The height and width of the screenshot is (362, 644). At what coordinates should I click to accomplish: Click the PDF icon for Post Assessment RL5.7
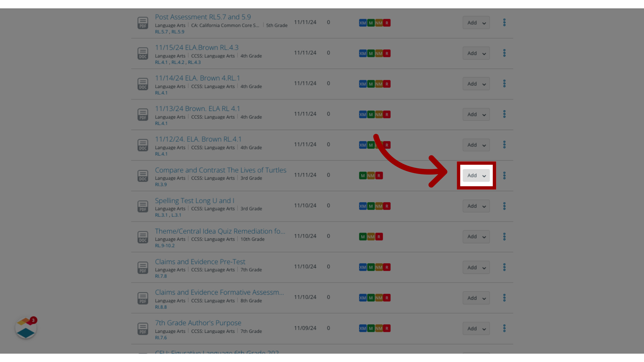pyautogui.click(x=143, y=22)
